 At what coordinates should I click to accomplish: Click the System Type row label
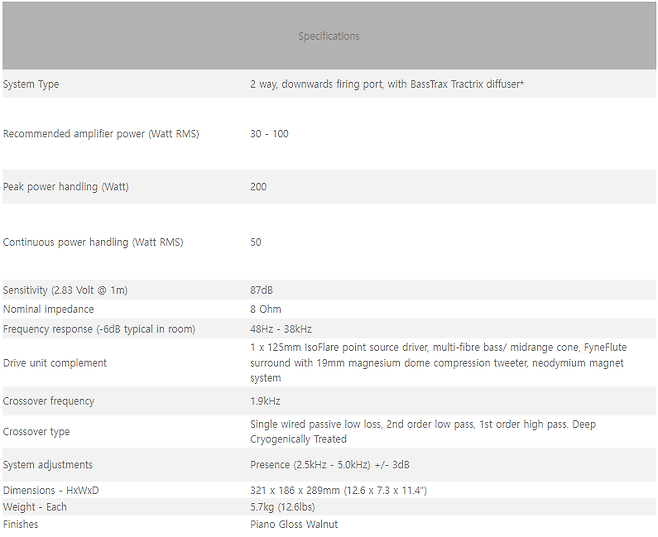31,84
